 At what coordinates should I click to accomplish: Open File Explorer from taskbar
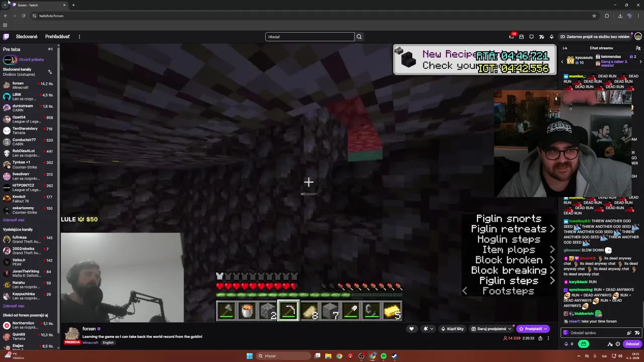[328, 356]
